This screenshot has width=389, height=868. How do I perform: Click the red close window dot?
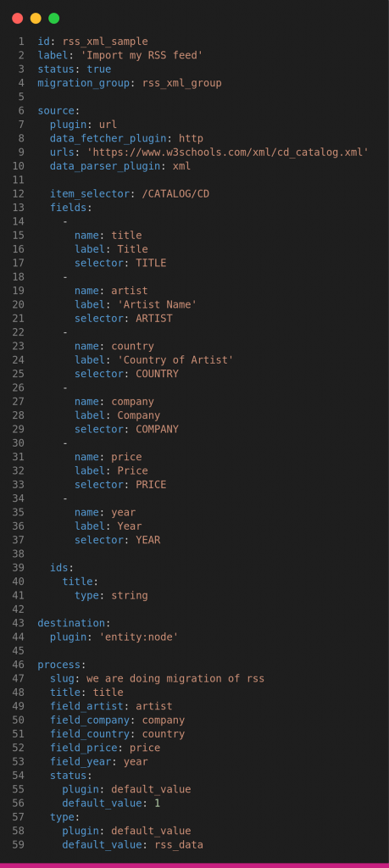point(17,19)
